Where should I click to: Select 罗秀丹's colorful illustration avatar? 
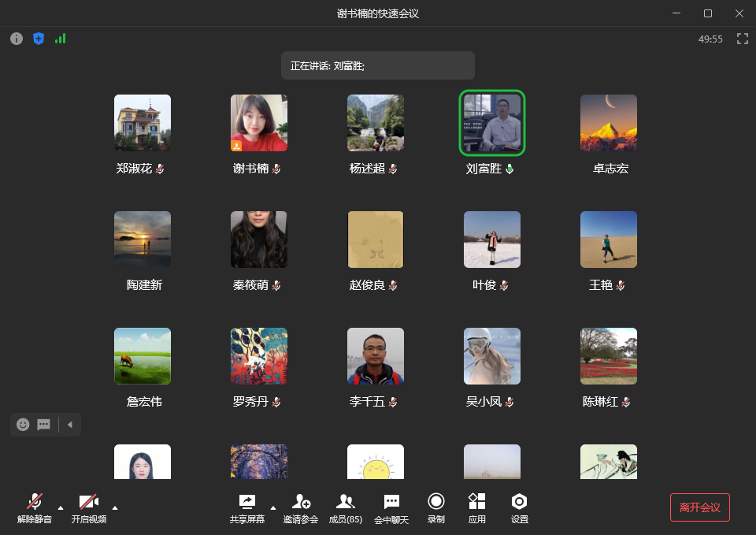pyautogui.click(x=259, y=356)
